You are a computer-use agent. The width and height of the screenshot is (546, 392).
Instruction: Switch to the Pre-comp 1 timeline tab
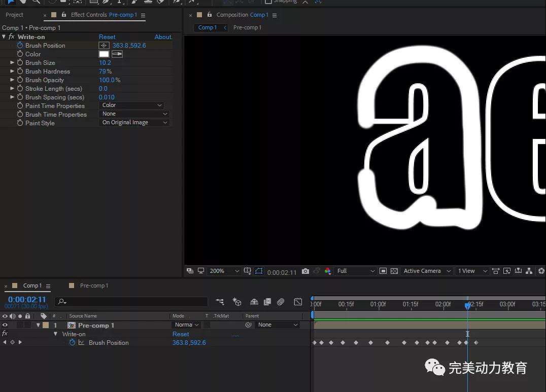click(94, 286)
